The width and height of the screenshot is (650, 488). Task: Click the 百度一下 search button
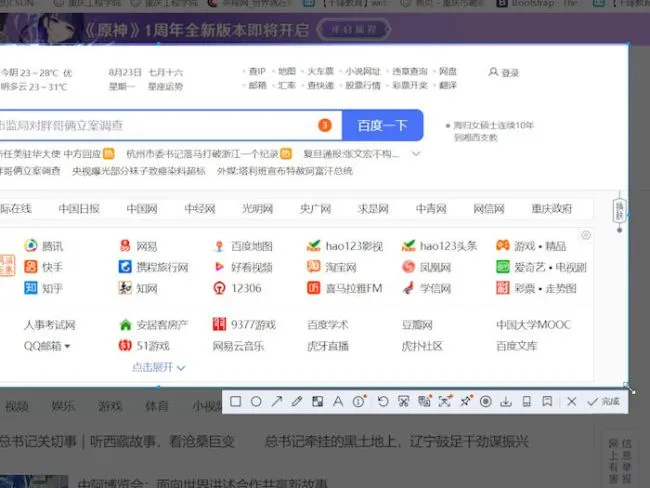click(x=383, y=125)
